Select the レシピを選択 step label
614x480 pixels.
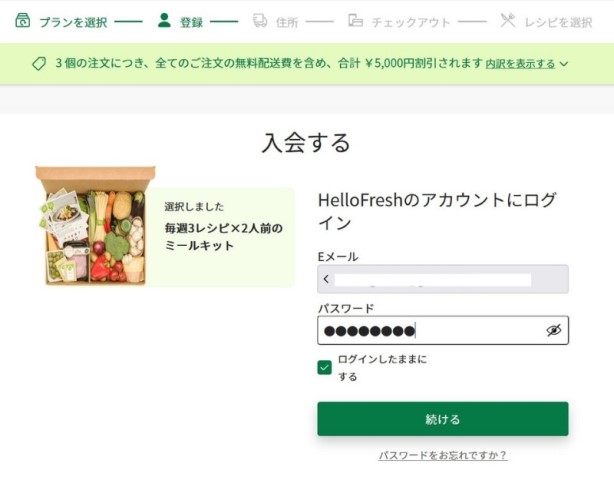pos(559,22)
